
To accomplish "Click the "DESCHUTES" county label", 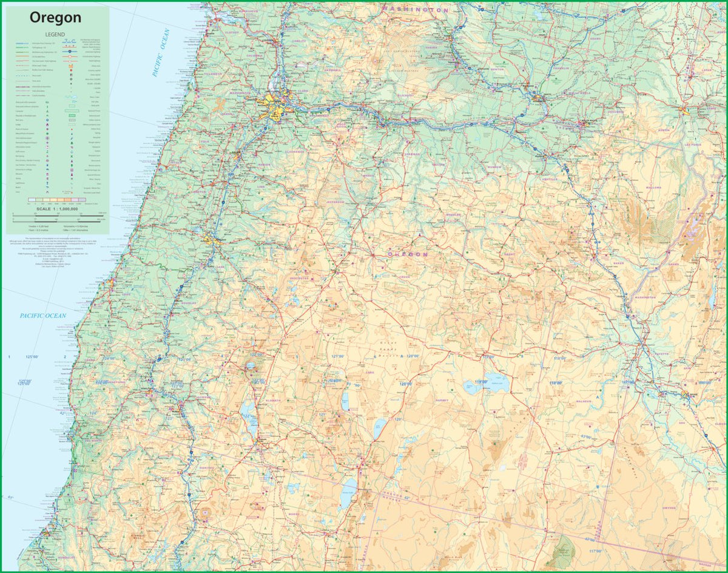I will click(x=299, y=277).
